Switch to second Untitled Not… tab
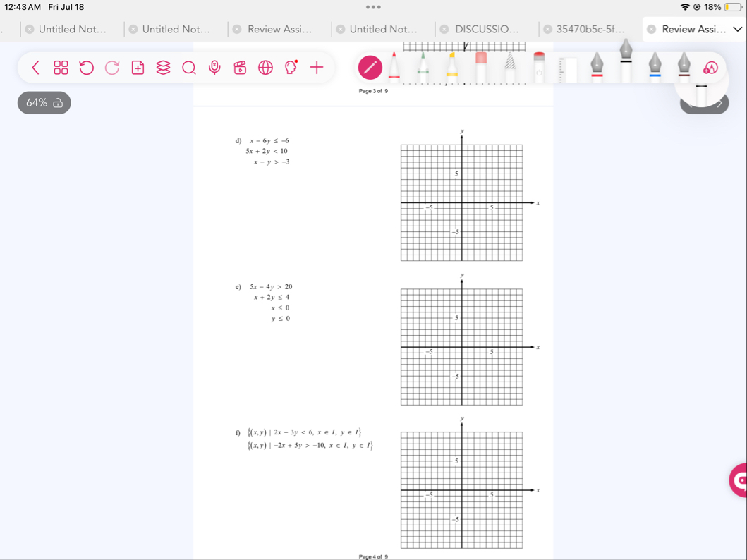The width and height of the screenshot is (747, 560). 176,29
